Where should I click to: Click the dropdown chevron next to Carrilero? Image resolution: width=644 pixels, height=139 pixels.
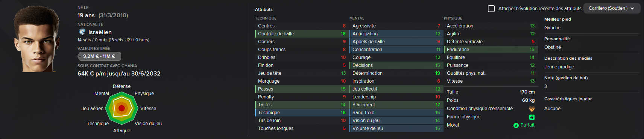[x=632, y=8]
